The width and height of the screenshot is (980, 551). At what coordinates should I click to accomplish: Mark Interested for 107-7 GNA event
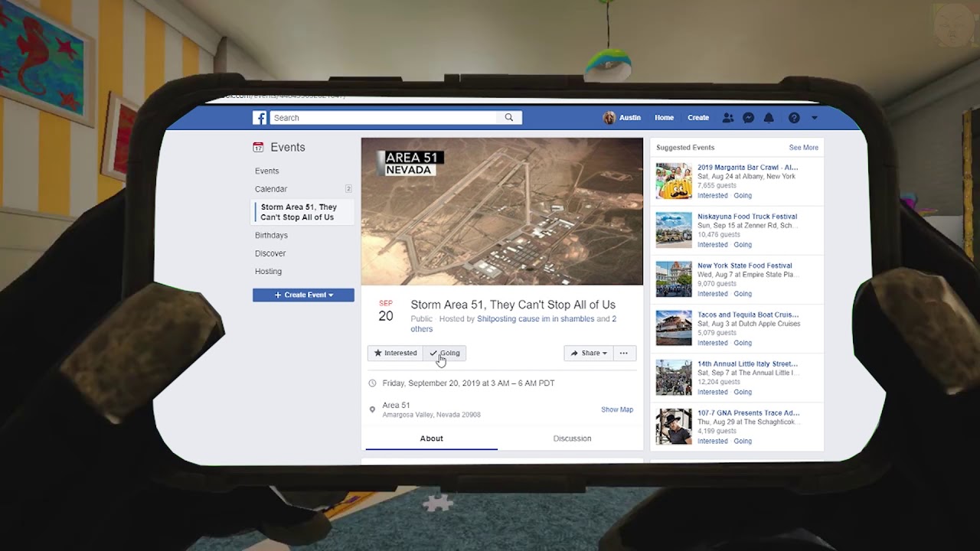[712, 441]
